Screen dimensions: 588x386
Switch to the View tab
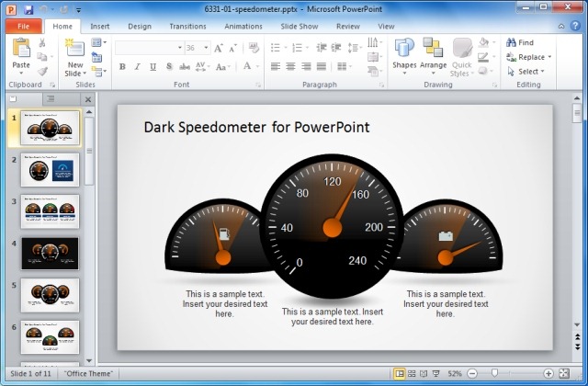(x=386, y=27)
